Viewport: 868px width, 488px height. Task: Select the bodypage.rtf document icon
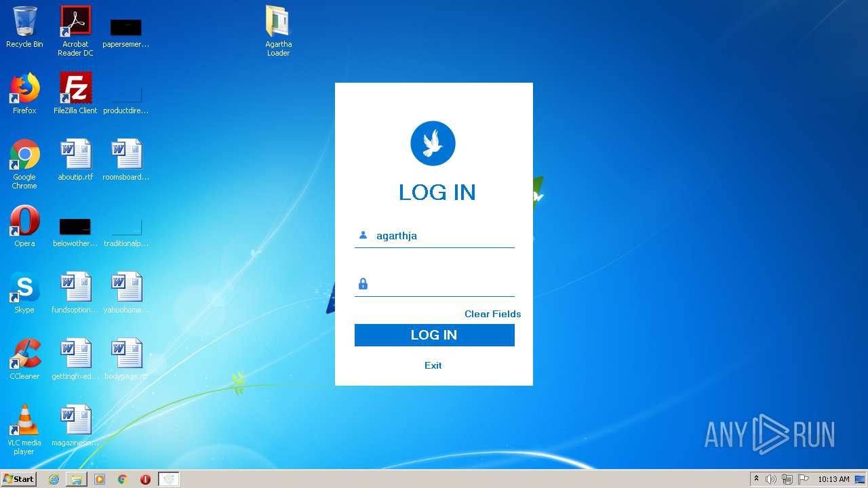click(x=126, y=359)
